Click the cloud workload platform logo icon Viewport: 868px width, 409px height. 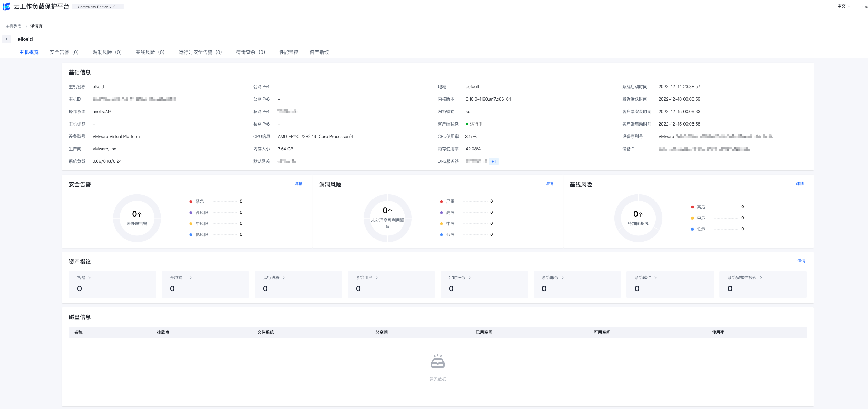click(7, 6)
